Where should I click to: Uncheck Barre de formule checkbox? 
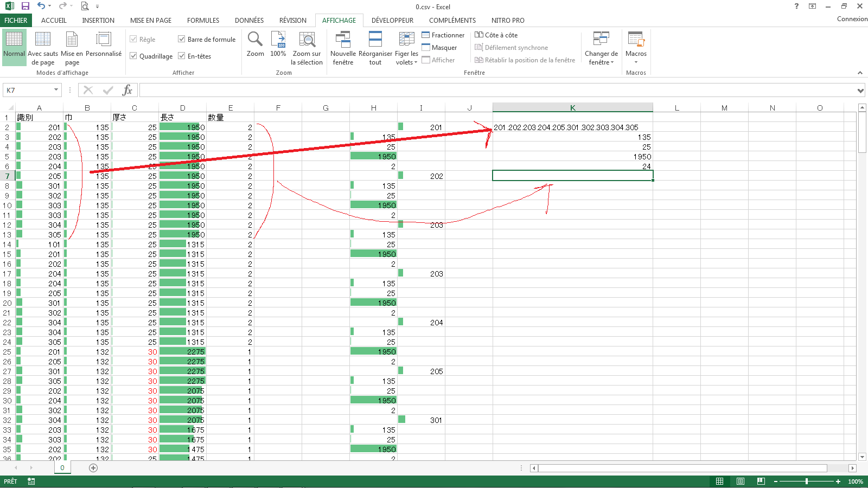click(x=182, y=39)
